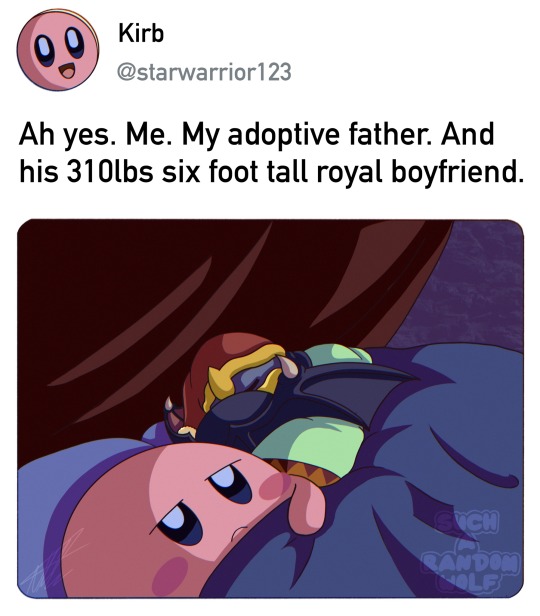The width and height of the screenshot is (540, 616).
Task: Click Kirby's raised hand in the artwork
Action: [306, 503]
